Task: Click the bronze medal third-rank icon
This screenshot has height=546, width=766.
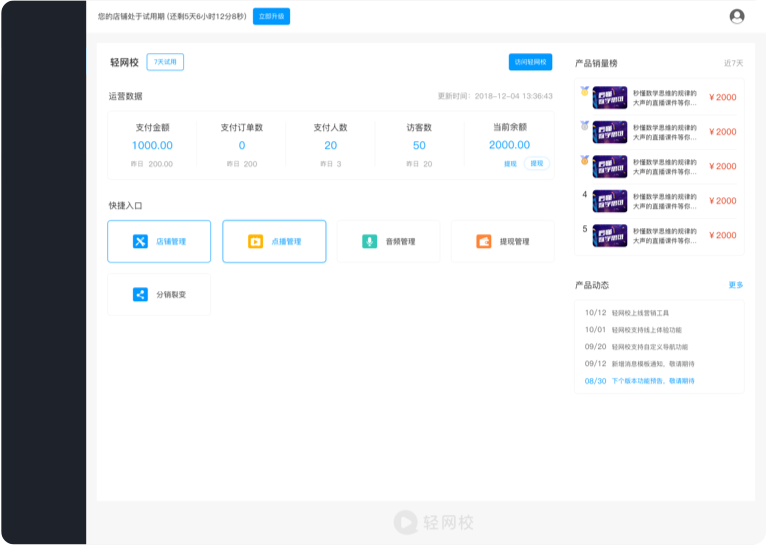Action: (584, 160)
